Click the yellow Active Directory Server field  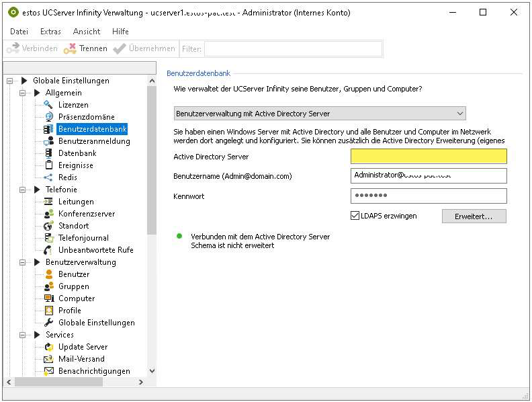click(428, 157)
